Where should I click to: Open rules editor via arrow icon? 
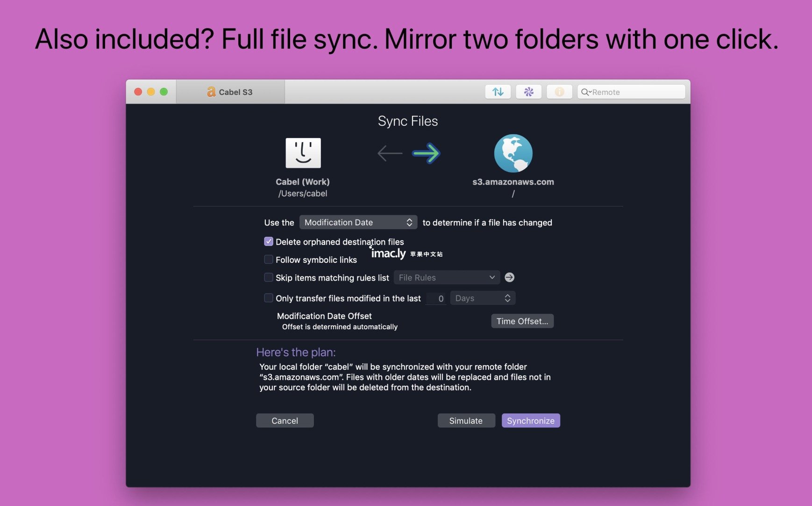(510, 277)
